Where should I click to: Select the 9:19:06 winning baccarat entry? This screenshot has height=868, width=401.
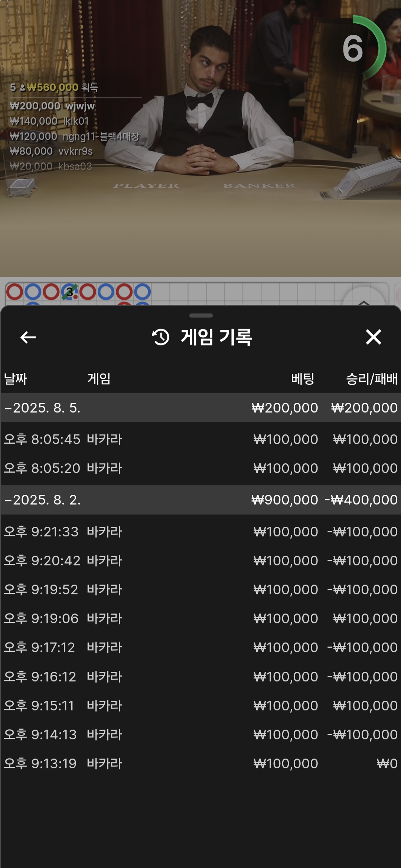pos(200,618)
